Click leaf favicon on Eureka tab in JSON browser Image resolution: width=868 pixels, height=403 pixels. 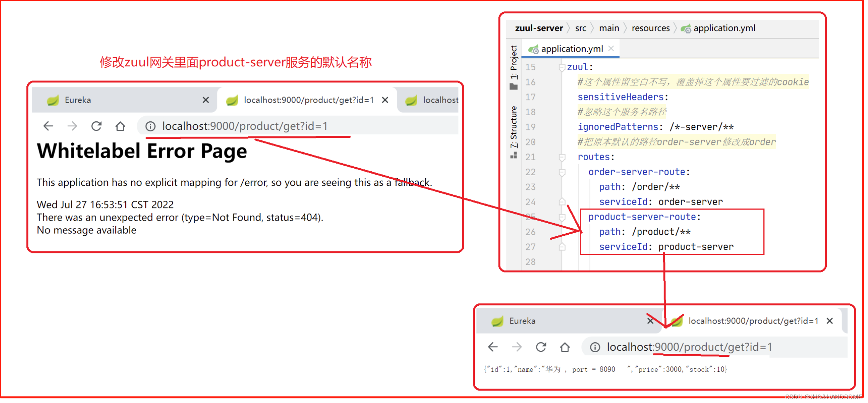click(x=497, y=321)
